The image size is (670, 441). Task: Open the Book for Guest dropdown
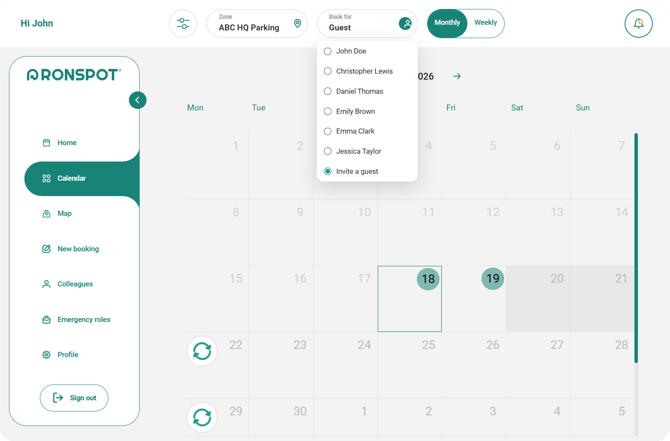coord(367,24)
